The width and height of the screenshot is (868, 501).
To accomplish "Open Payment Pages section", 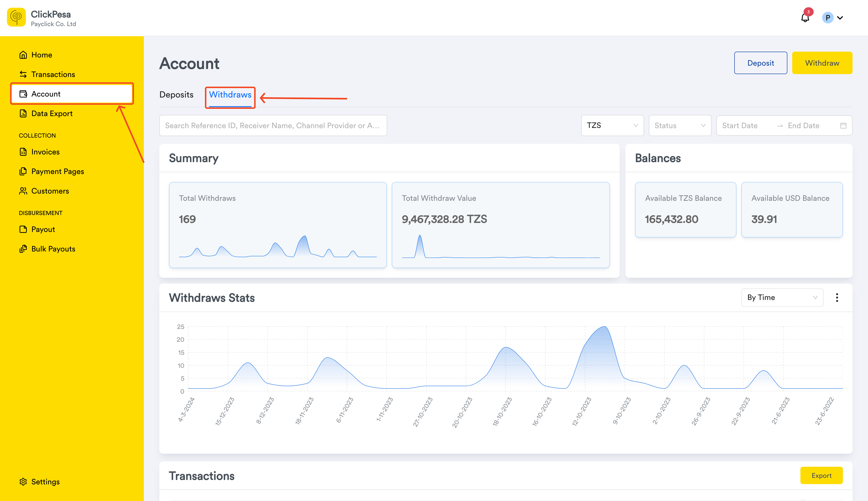I will [x=57, y=171].
